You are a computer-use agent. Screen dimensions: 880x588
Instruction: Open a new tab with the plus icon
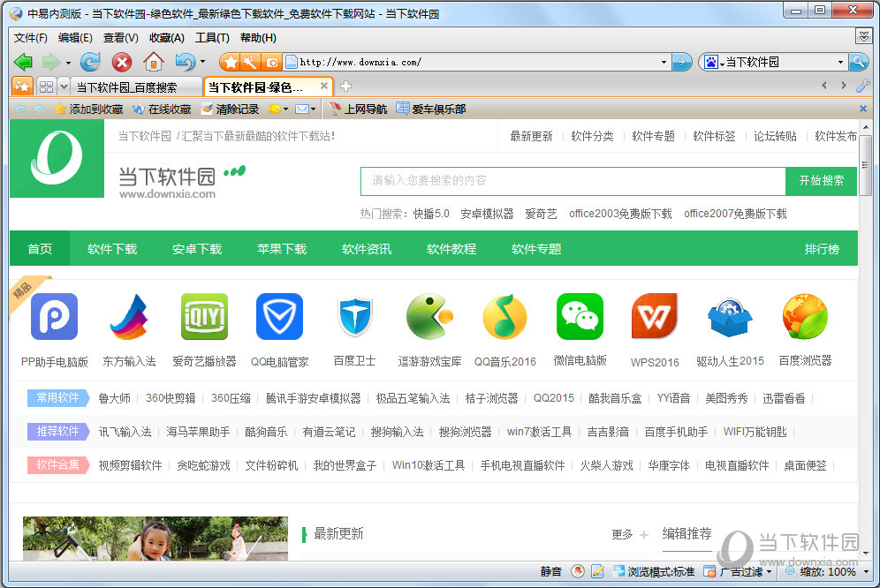coord(345,86)
